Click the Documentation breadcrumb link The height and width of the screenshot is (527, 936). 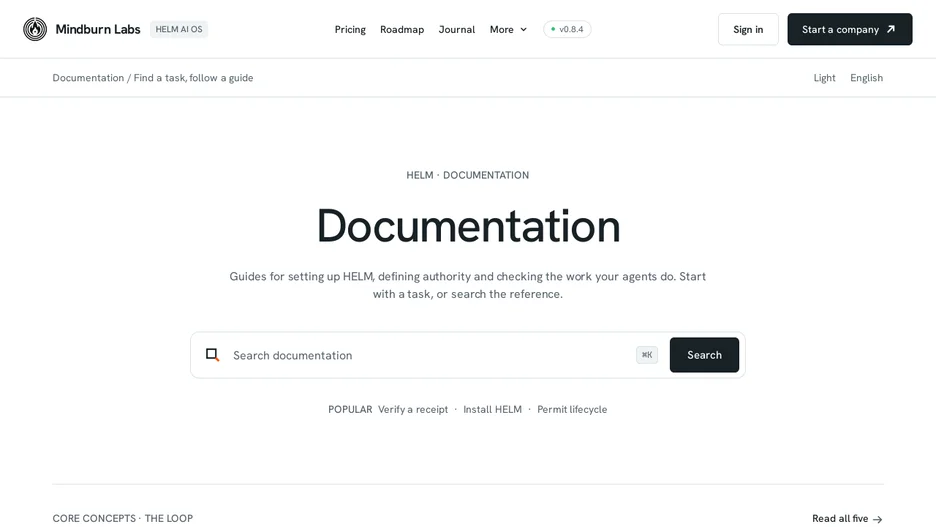pos(88,78)
